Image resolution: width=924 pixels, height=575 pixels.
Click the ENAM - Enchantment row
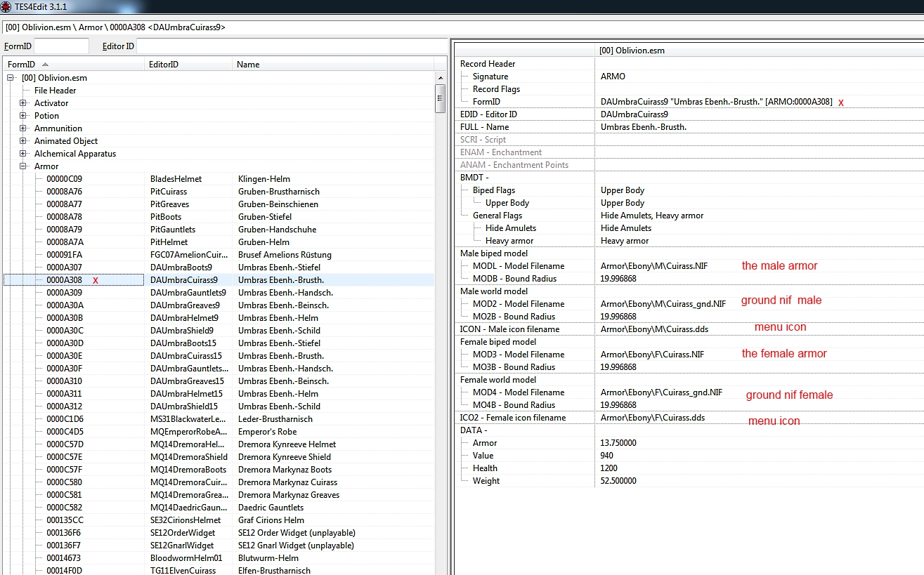coord(689,152)
